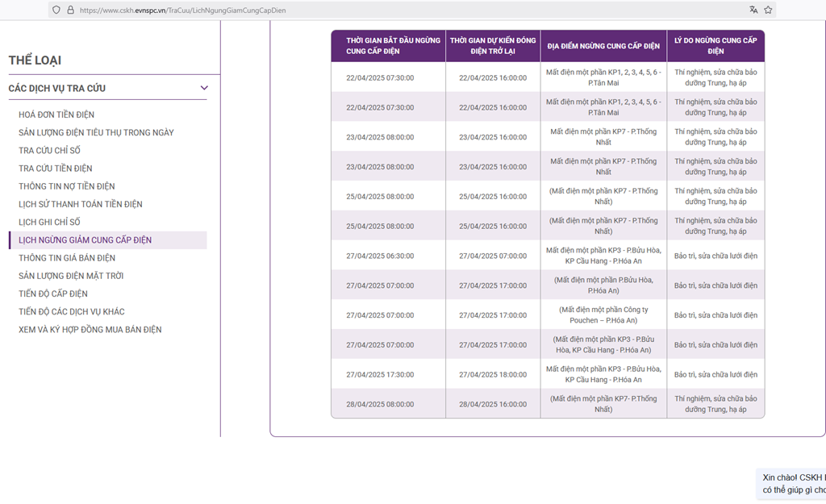
Task: Go to Sản lượng điện mặt trời
Action: click(x=71, y=276)
